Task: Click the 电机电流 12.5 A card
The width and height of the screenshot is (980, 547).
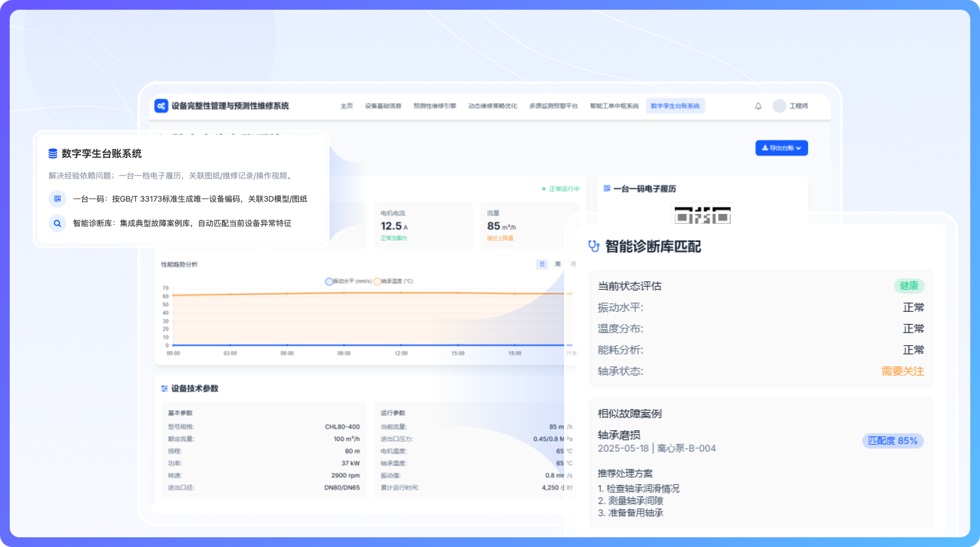Action: [x=424, y=225]
